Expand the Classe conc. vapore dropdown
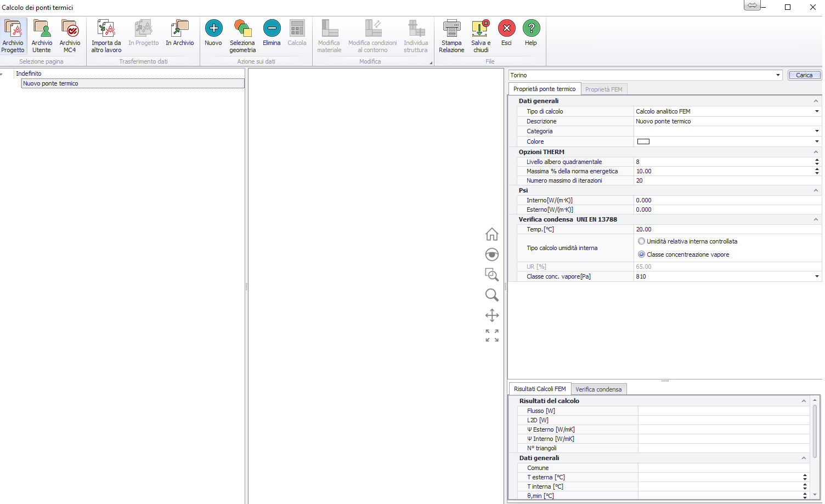Screen dimensions: 825x504 (x=816, y=276)
